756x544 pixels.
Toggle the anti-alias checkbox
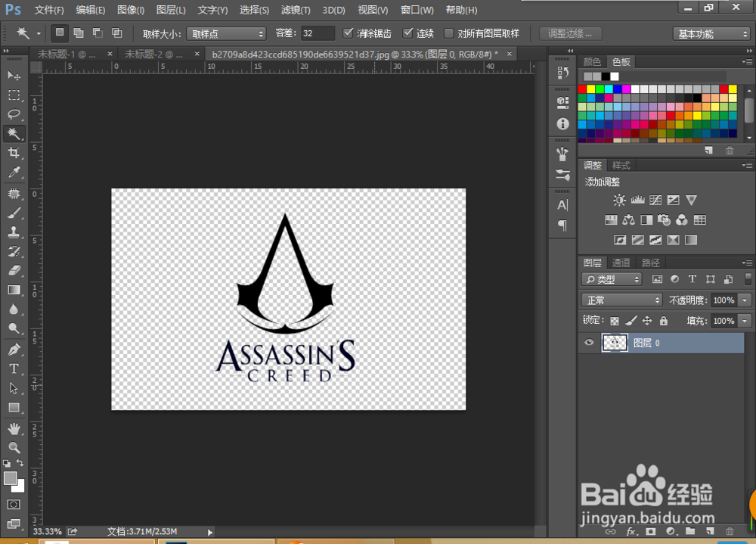(348, 33)
